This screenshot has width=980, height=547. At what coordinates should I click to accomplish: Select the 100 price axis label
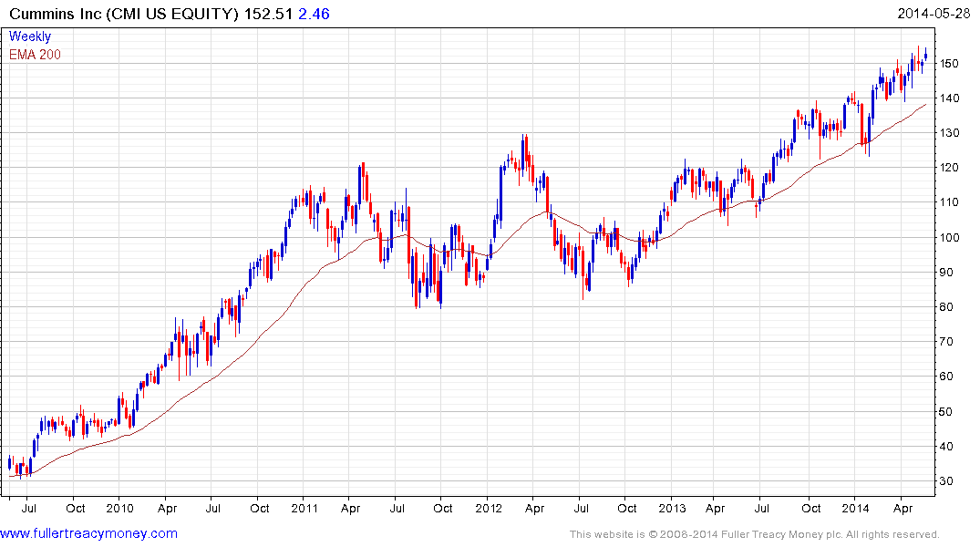click(x=949, y=238)
